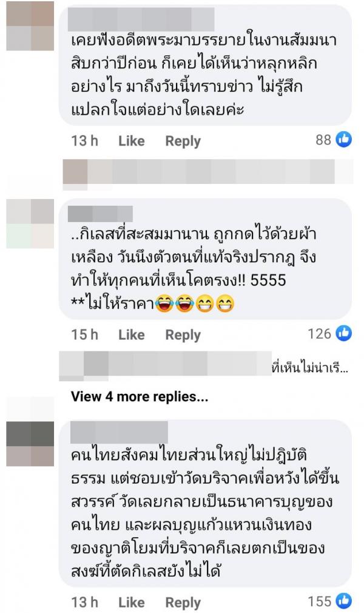
Task: Open the blurred reply row under first comment
Action: 207,172
